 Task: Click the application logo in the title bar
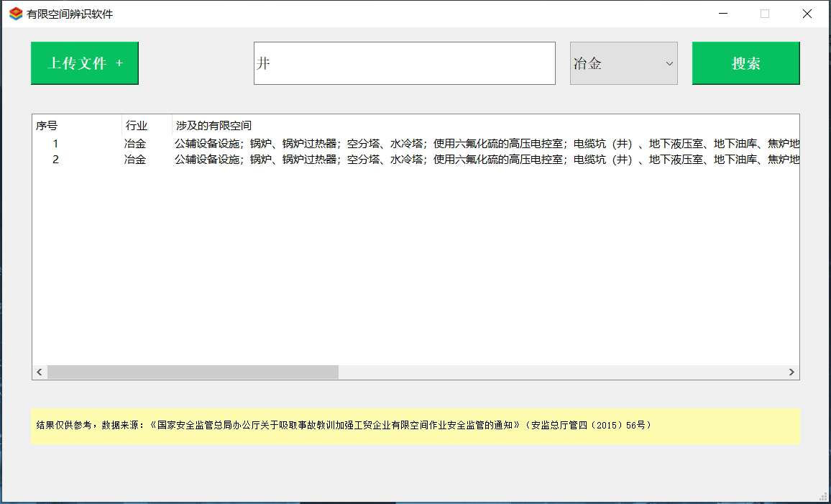(x=14, y=13)
